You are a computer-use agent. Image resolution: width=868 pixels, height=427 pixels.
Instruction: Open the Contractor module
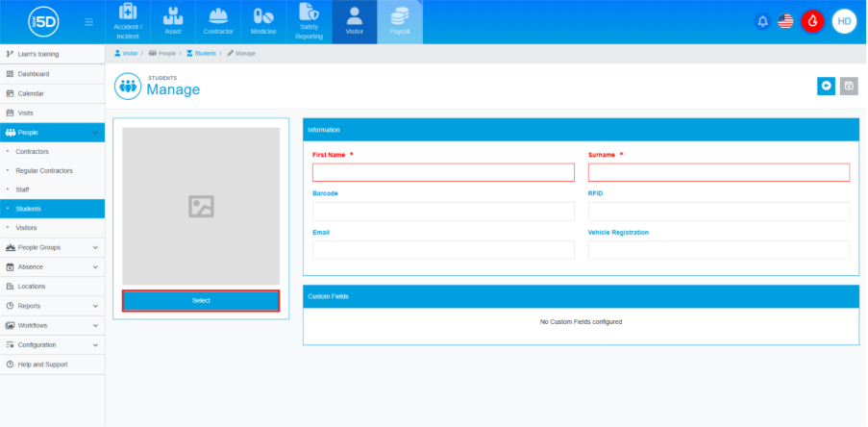(218, 22)
